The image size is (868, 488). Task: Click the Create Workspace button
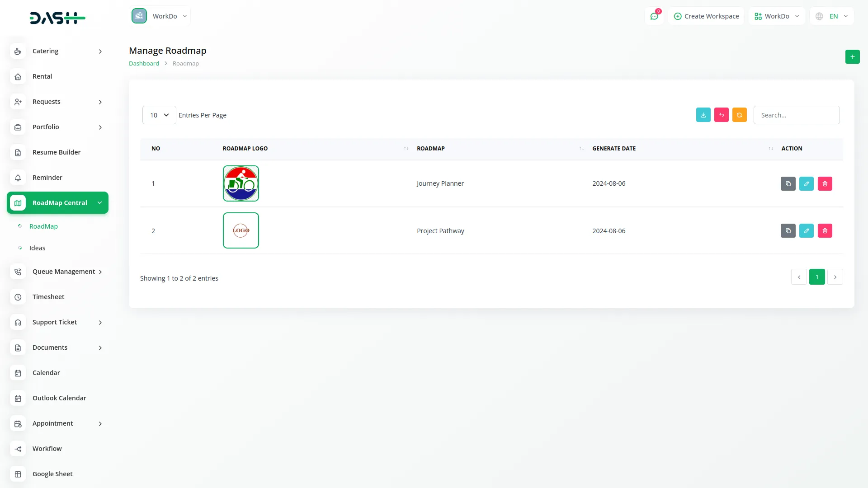coord(706,16)
